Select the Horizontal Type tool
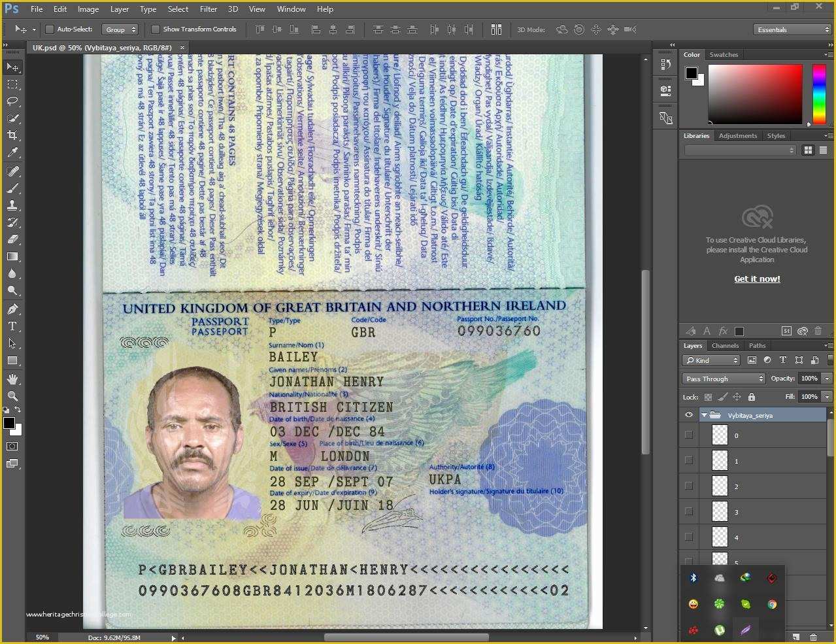Viewport: 836px width, 644px height. (12, 326)
